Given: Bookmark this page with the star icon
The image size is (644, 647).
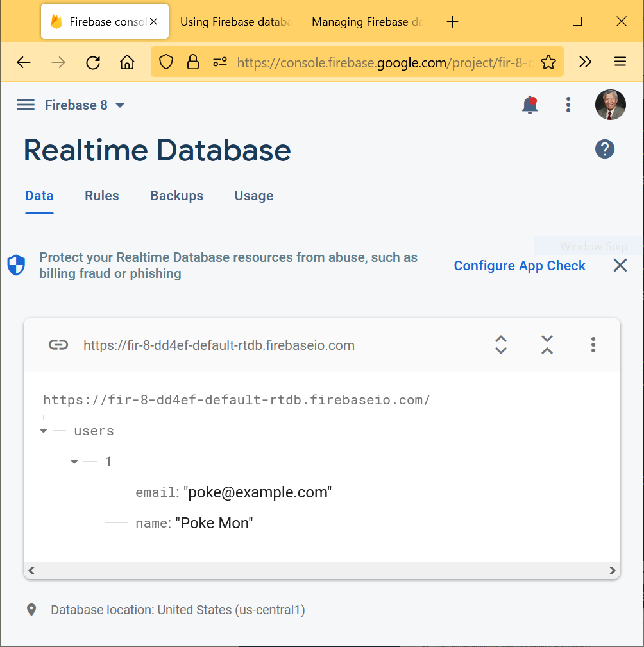Looking at the screenshot, I should click(548, 62).
